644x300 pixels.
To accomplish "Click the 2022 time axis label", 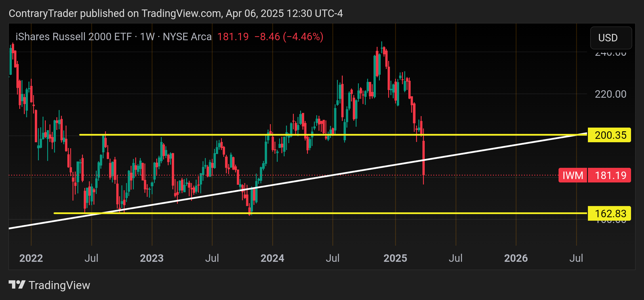I will (x=31, y=258).
